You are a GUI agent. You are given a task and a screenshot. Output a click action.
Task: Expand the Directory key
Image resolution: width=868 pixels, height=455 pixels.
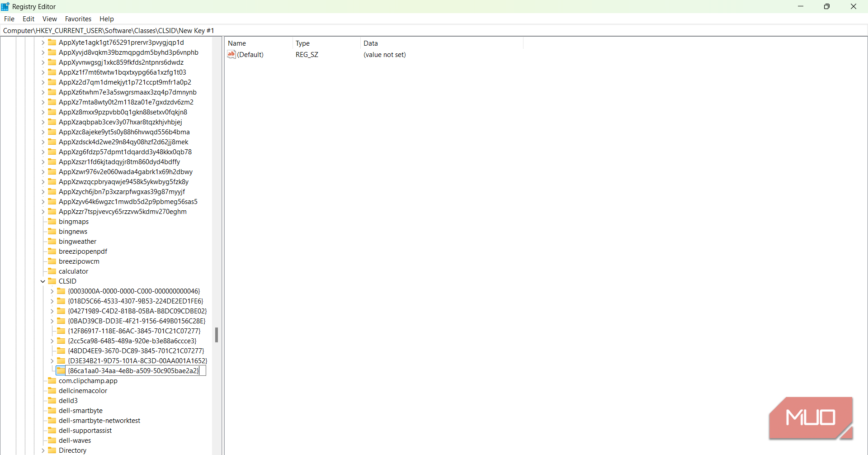click(x=43, y=450)
